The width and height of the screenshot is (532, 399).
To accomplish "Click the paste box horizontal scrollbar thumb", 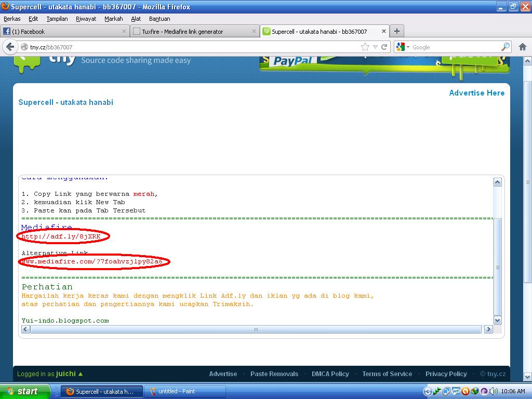I will tap(256, 329).
